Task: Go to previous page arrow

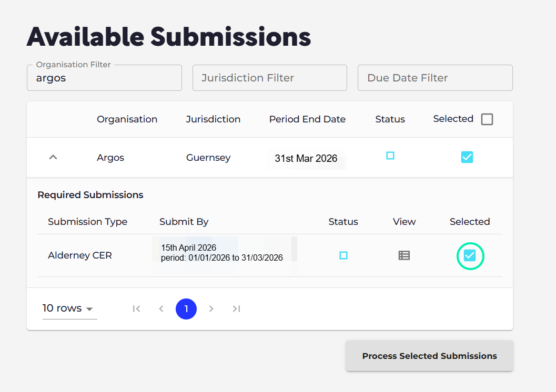Action: click(161, 309)
